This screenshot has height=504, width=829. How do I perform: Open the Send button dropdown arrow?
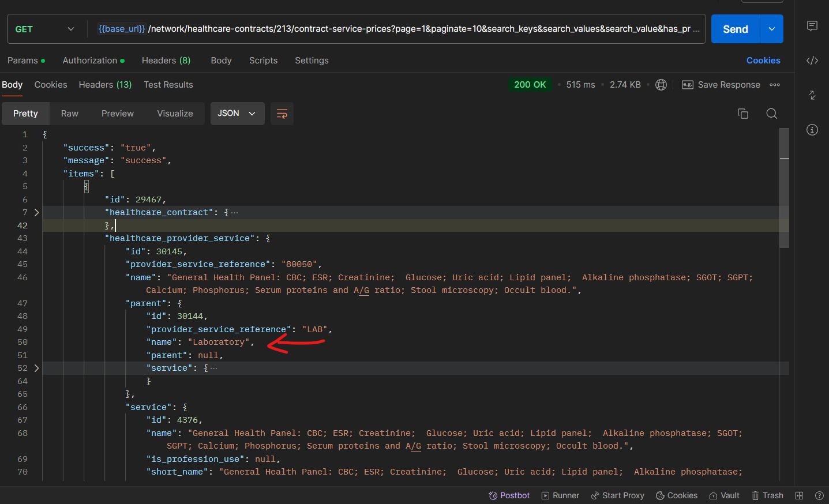[x=771, y=29]
